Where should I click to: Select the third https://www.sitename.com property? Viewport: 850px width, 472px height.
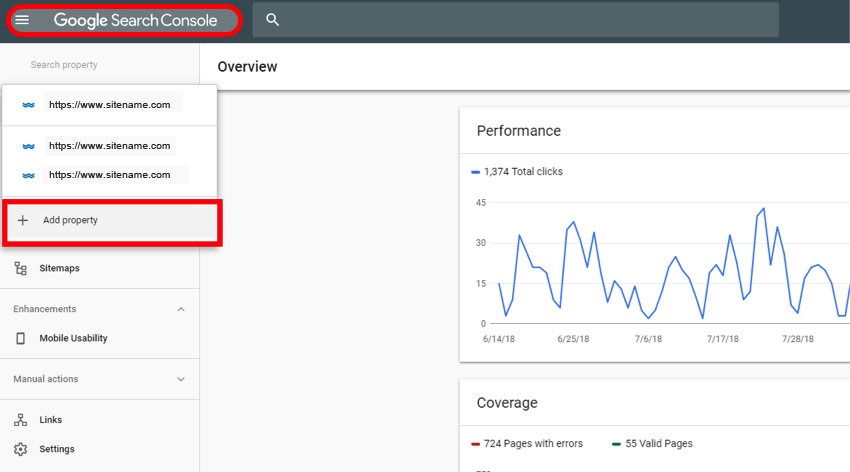[x=110, y=174]
